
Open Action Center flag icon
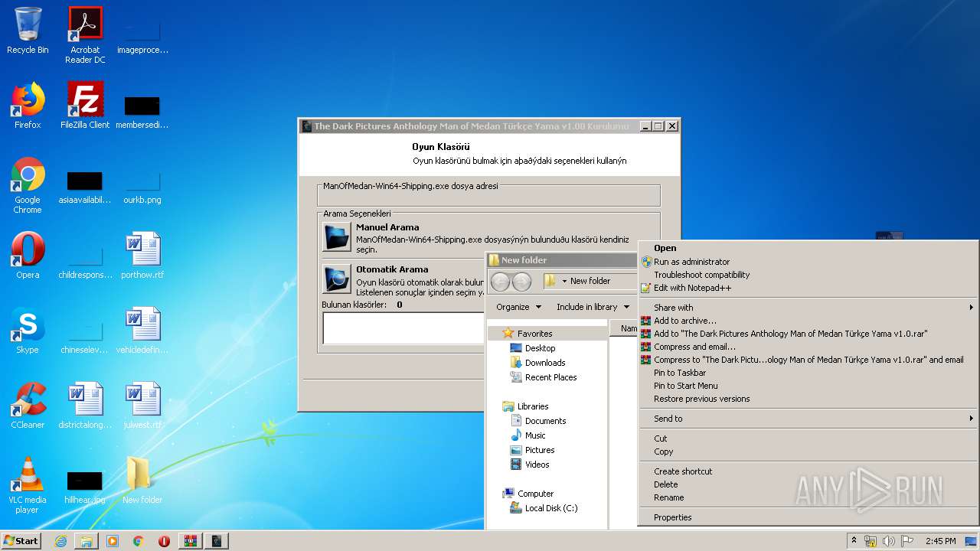point(906,541)
